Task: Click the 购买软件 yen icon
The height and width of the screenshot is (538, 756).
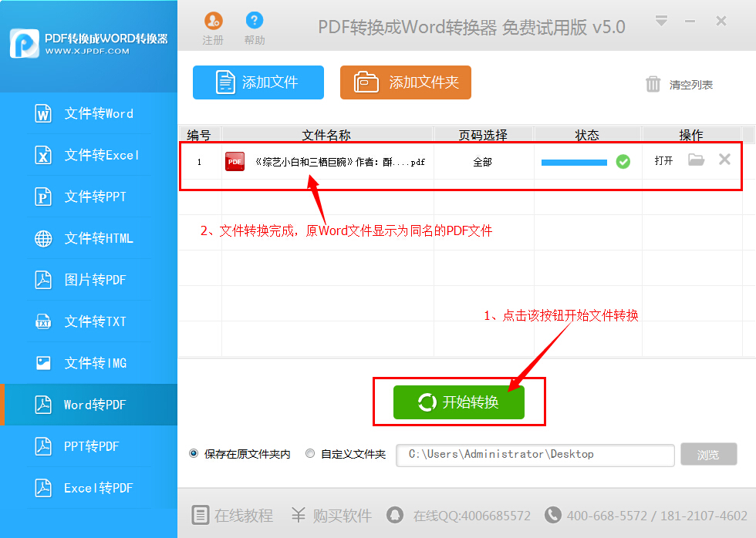Action: [x=299, y=515]
